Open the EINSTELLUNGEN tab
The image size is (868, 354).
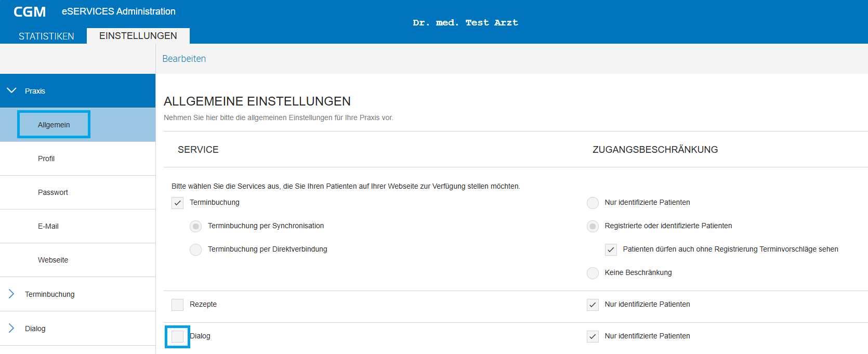click(x=138, y=36)
